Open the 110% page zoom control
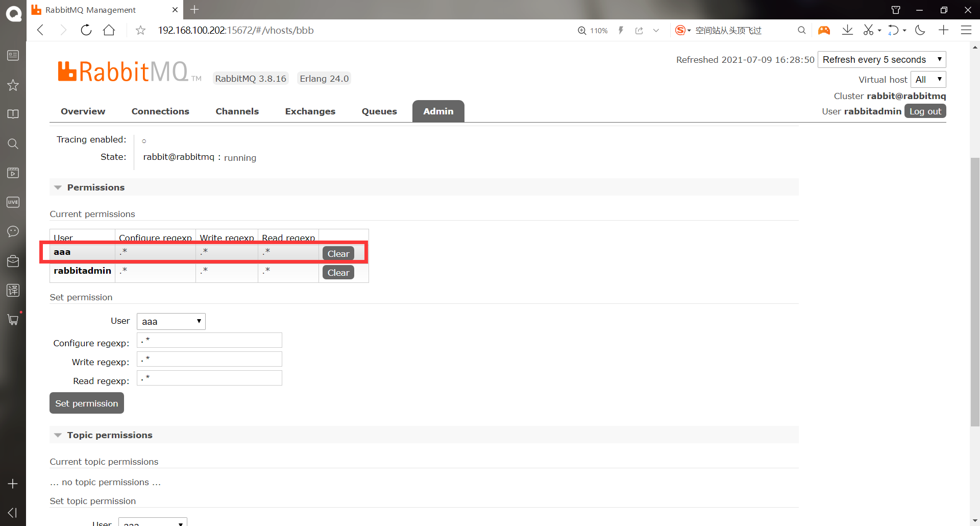The height and width of the screenshot is (526, 980). coord(593,30)
